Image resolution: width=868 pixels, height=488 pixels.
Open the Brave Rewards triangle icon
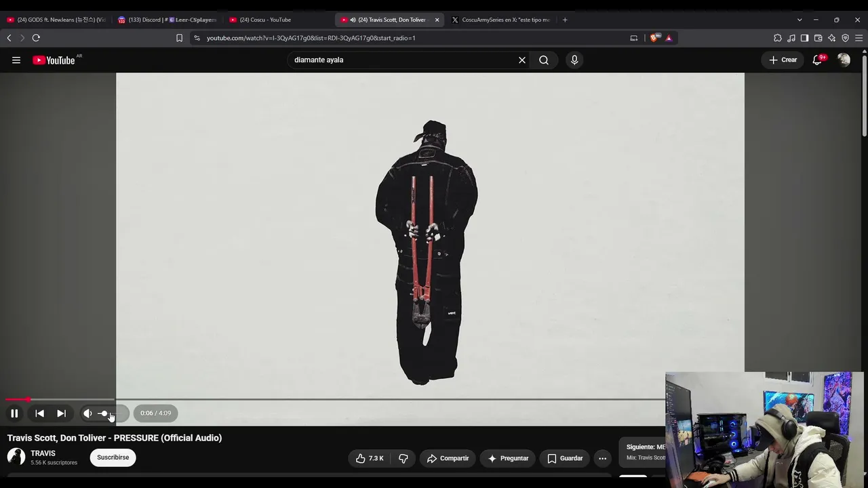669,38
